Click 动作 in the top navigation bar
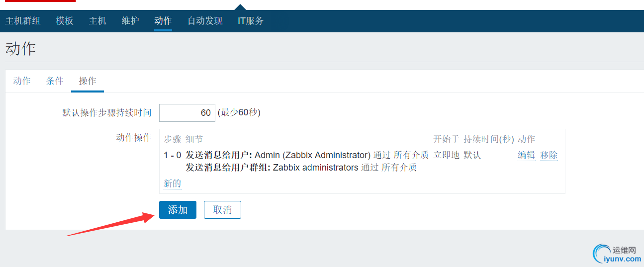This screenshot has height=267, width=644. tap(163, 21)
